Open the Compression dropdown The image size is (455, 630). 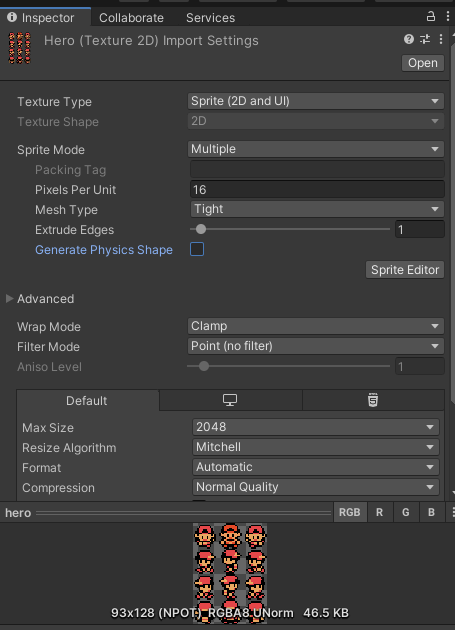pyautogui.click(x=316, y=487)
